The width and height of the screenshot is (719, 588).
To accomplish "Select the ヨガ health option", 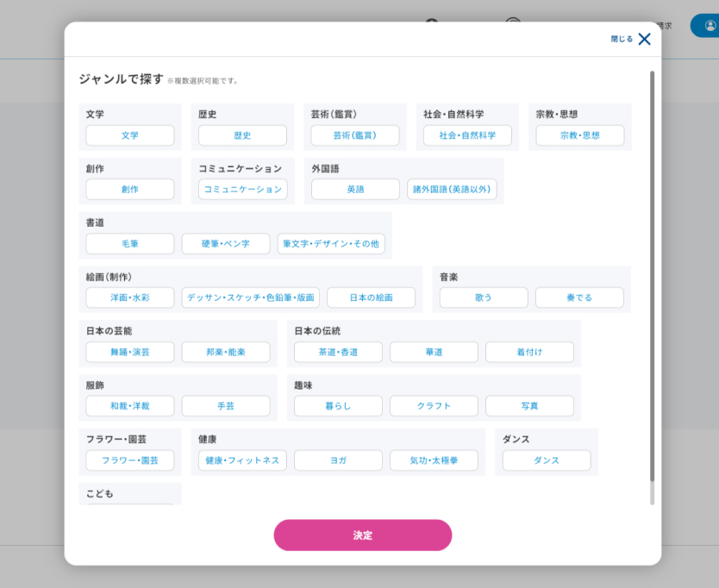I will click(338, 460).
